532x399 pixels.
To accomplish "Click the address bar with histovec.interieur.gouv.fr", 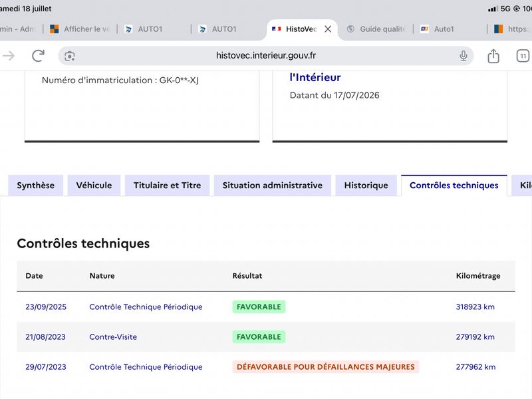I will [x=265, y=56].
